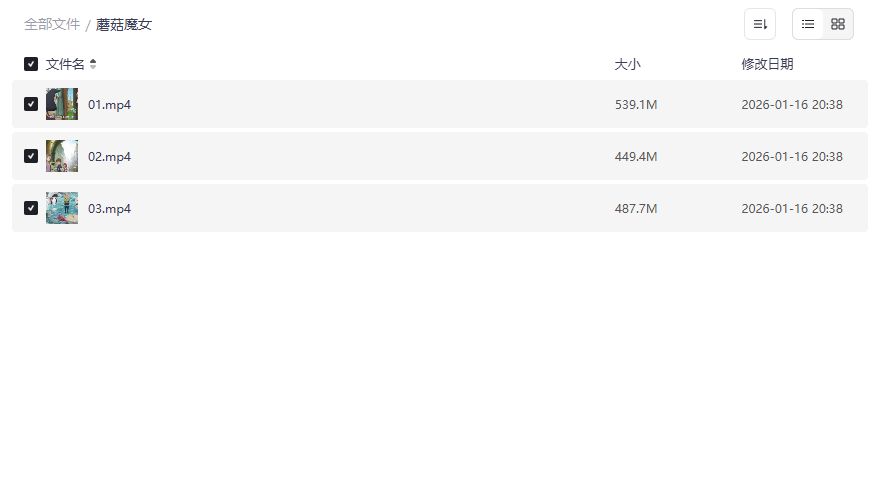Open the 02.mp4 video thumbnail
The image size is (878, 495).
coord(62,156)
